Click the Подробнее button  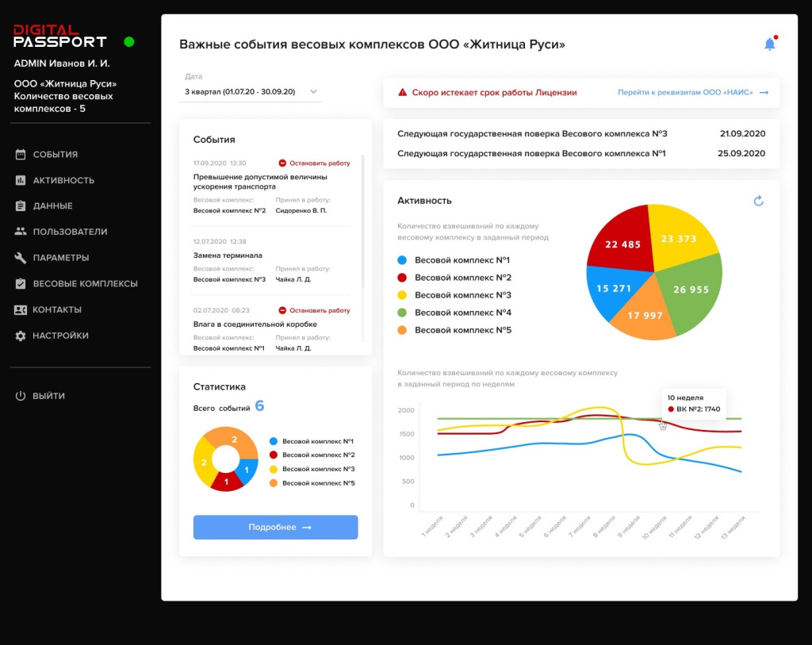pos(275,528)
